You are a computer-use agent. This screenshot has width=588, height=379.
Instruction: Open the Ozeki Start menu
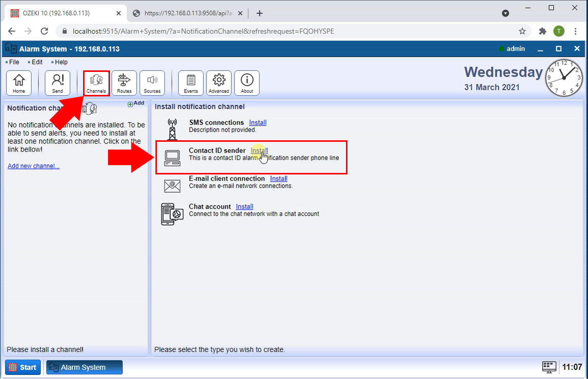pyautogui.click(x=23, y=367)
